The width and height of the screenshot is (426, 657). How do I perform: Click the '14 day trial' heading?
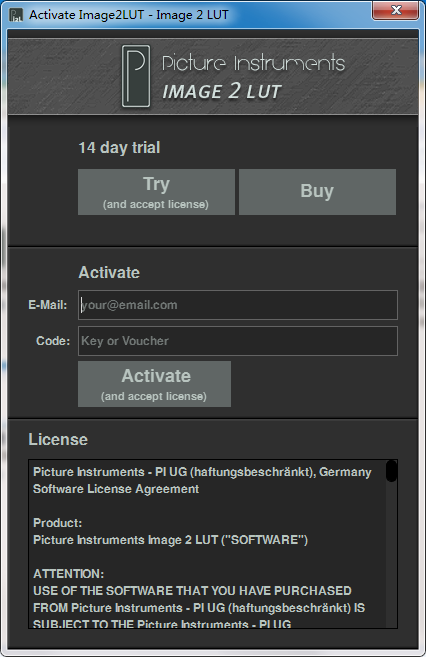(x=119, y=147)
